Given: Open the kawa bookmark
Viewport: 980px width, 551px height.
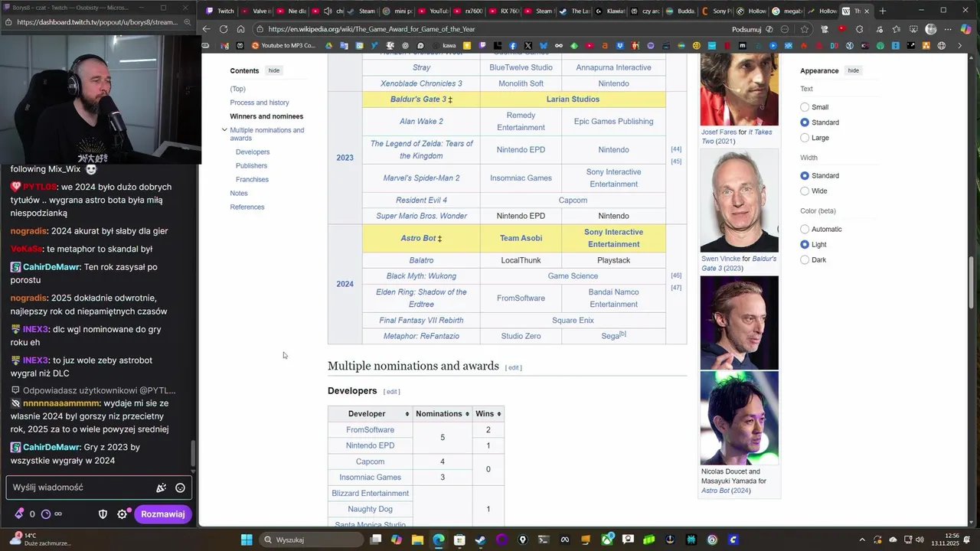Looking at the screenshot, I should coord(444,45).
